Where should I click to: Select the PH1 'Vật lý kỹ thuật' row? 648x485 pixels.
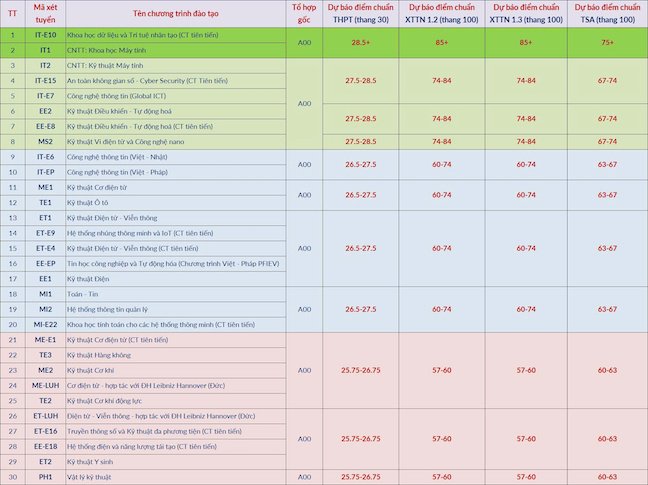(x=324, y=477)
